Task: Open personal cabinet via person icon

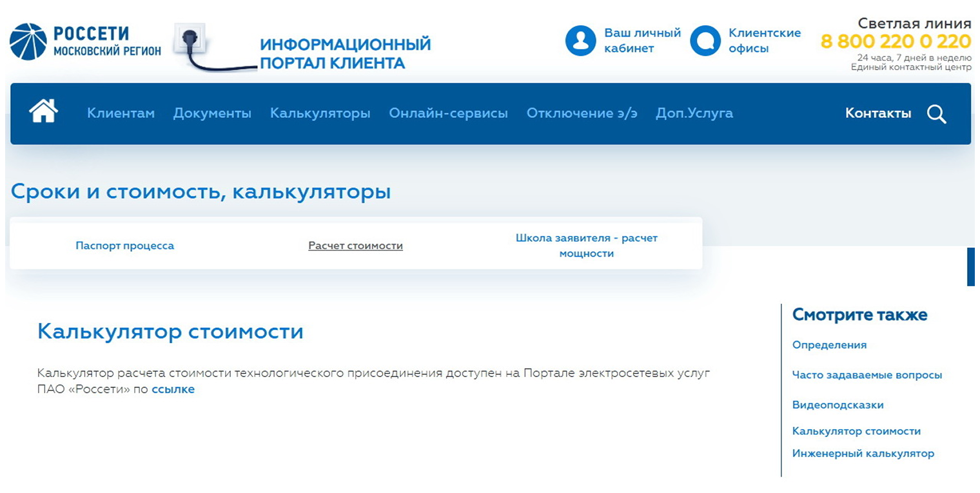Action: point(580,40)
